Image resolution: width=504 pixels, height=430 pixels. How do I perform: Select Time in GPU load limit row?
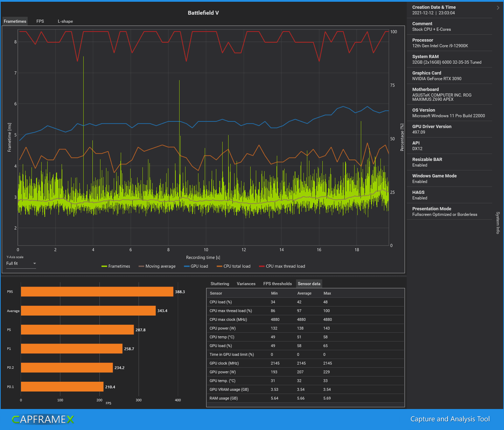coord(306,354)
